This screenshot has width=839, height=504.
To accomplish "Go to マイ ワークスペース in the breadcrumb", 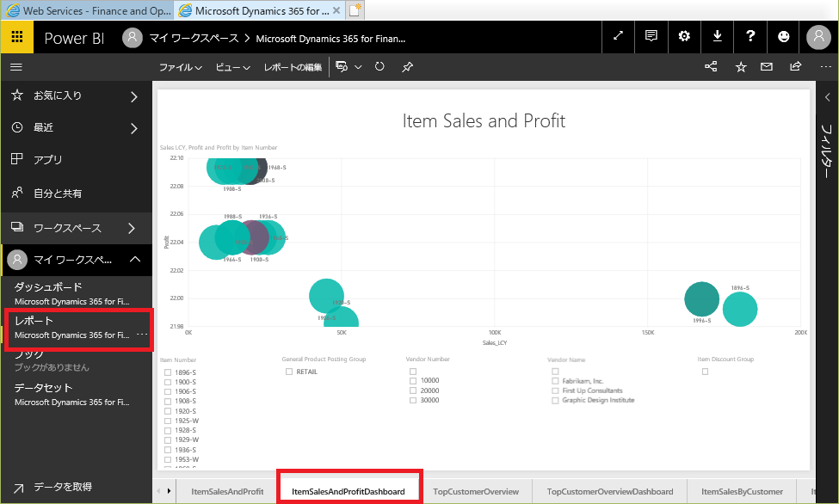I will (x=194, y=38).
